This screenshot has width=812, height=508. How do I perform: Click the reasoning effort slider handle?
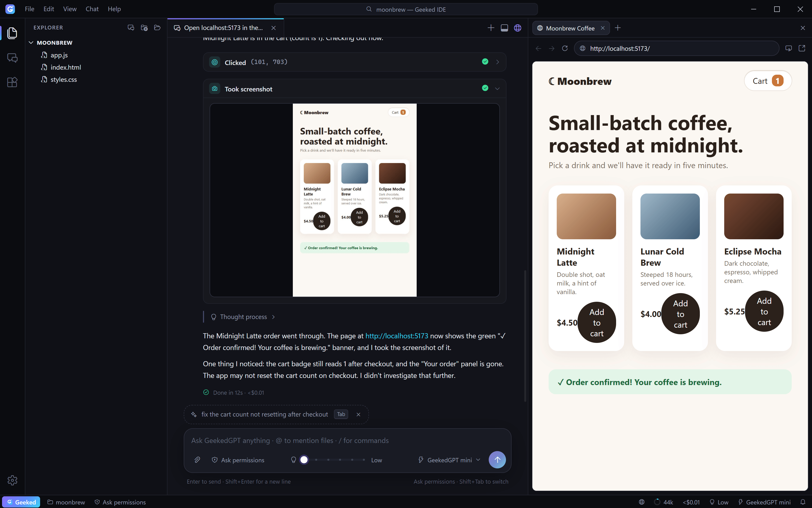coord(304,460)
